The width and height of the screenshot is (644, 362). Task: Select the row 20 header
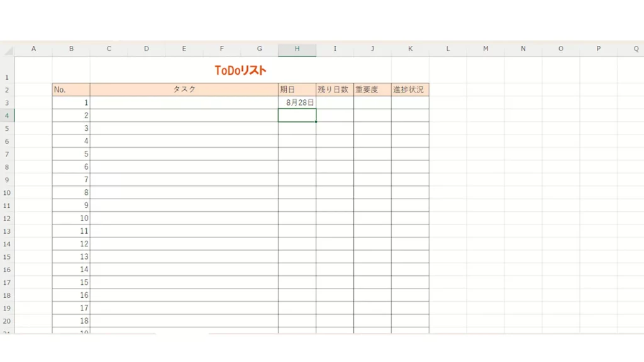click(x=7, y=321)
